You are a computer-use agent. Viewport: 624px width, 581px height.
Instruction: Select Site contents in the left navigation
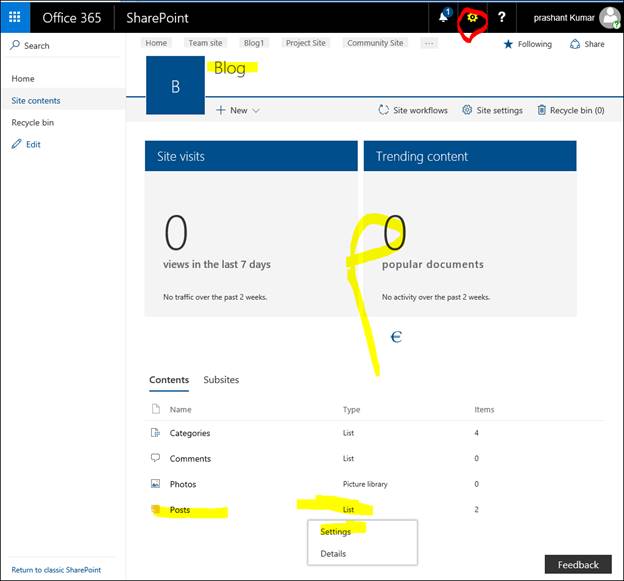coord(36,100)
